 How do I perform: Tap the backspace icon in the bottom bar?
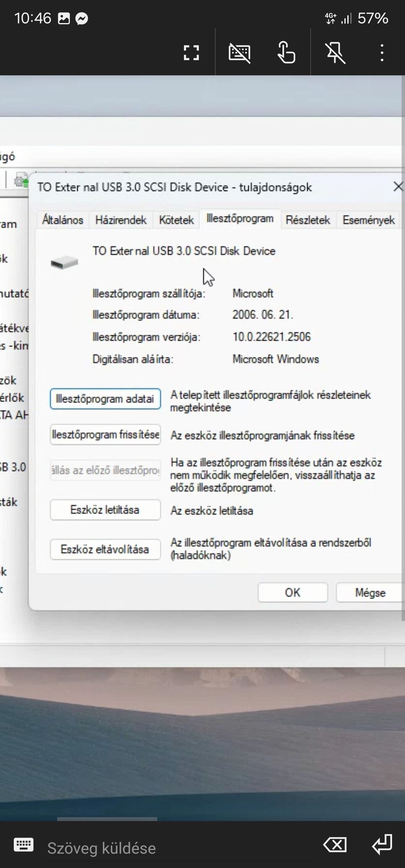pyautogui.click(x=335, y=845)
